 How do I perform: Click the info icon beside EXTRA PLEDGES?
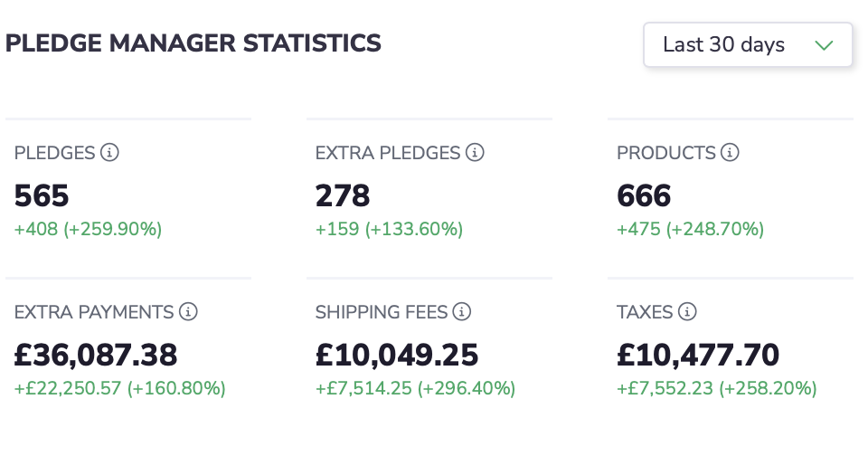tap(475, 152)
